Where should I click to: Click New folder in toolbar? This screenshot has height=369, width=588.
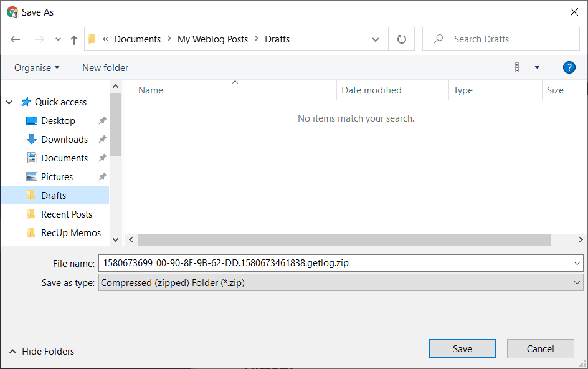105,68
